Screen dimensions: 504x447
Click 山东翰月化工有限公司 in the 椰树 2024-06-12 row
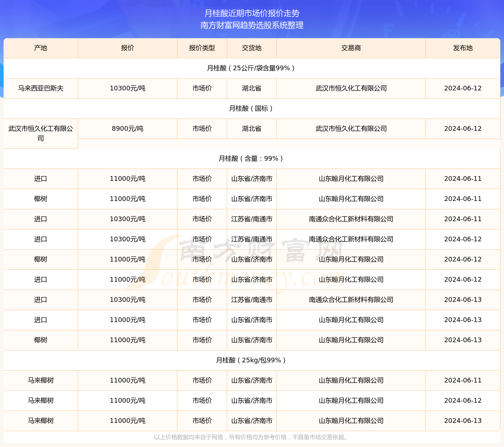351,259
